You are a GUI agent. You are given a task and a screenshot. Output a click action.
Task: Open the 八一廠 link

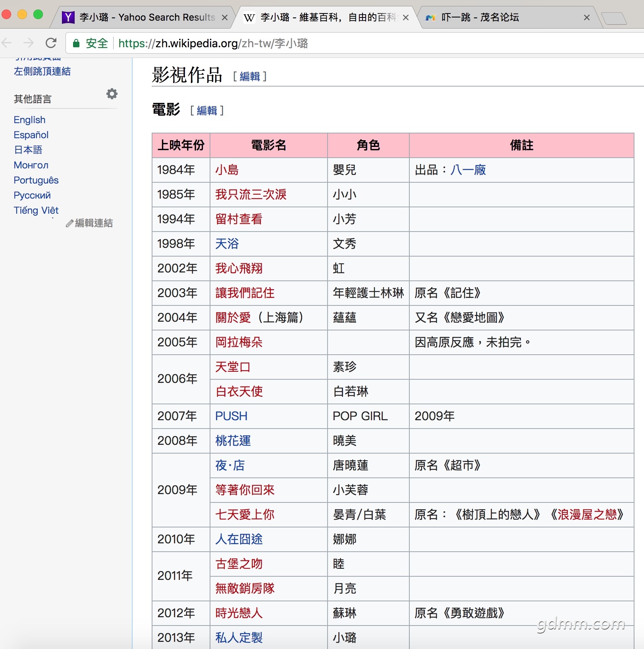point(468,170)
